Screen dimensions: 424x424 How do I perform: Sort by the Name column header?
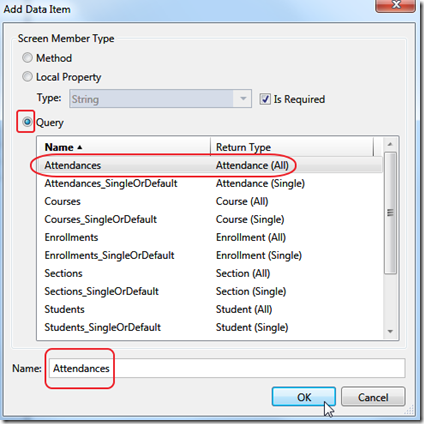coord(123,147)
